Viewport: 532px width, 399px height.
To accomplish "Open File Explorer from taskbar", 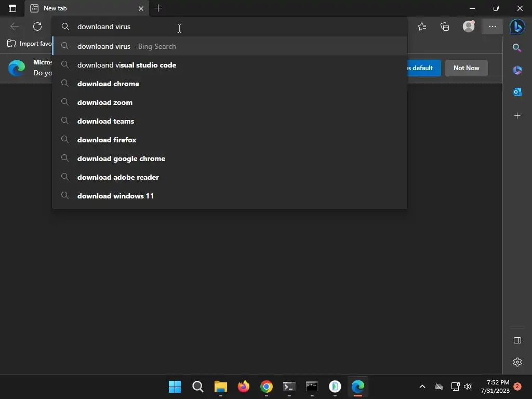I will (220, 387).
